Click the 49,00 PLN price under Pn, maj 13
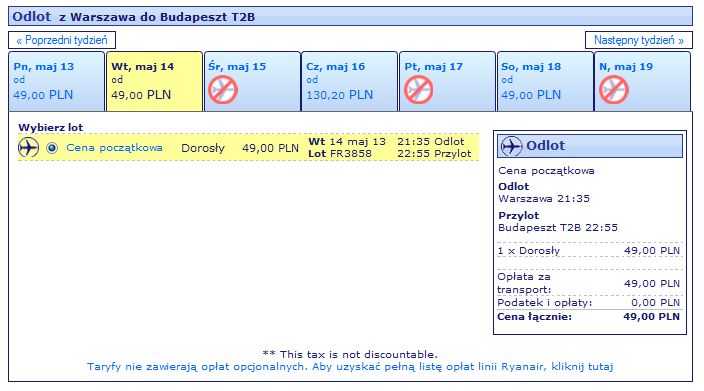The width and height of the screenshot is (704, 391). 43,95
